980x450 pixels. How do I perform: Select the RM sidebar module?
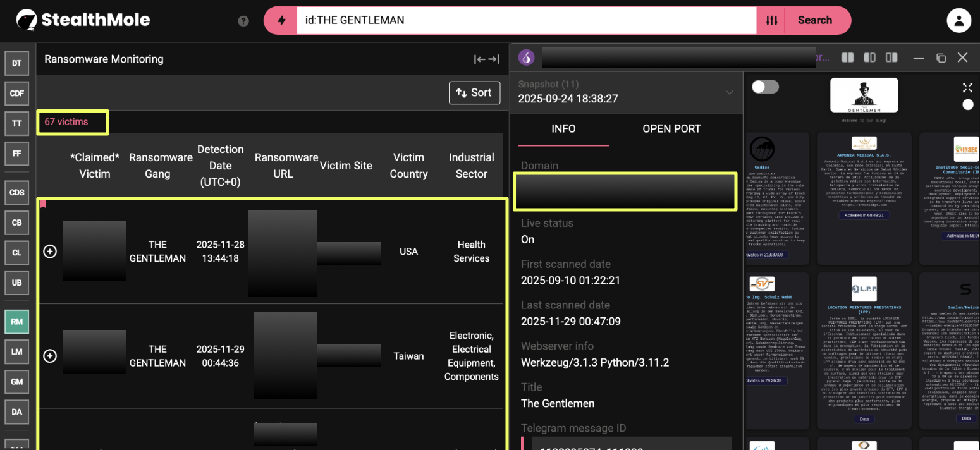point(17,322)
